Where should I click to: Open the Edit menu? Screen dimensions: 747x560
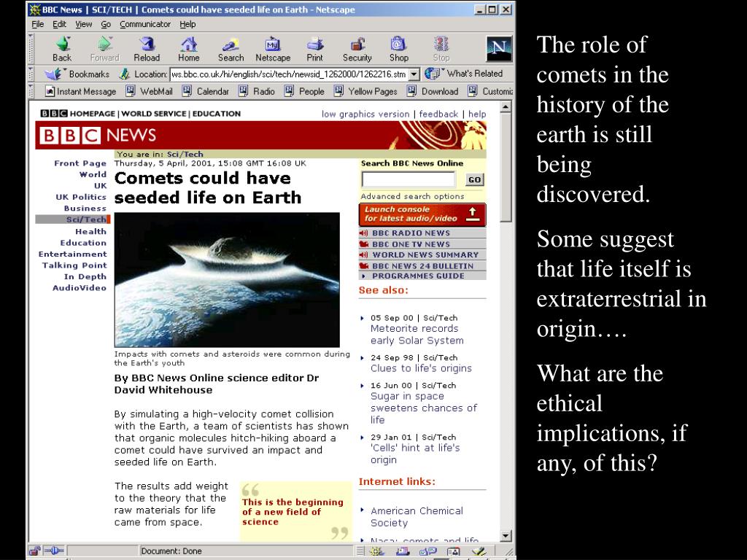(x=60, y=24)
